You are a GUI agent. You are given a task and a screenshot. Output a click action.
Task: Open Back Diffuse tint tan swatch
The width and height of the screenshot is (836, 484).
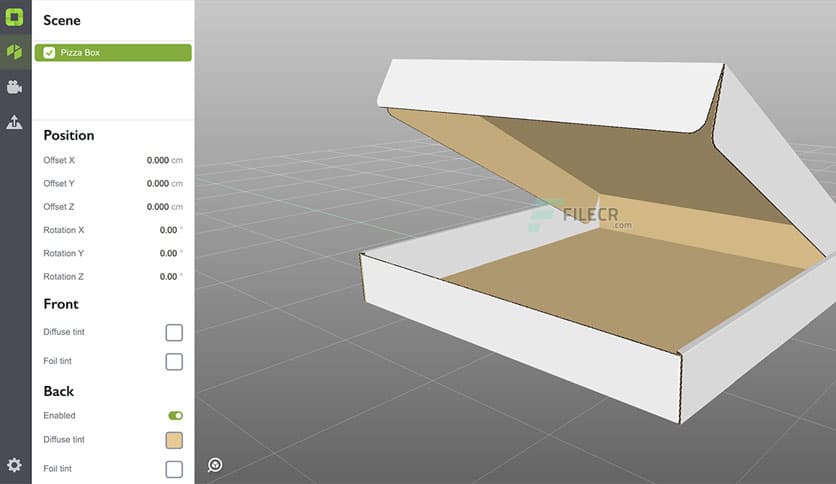tap(174, 440)
